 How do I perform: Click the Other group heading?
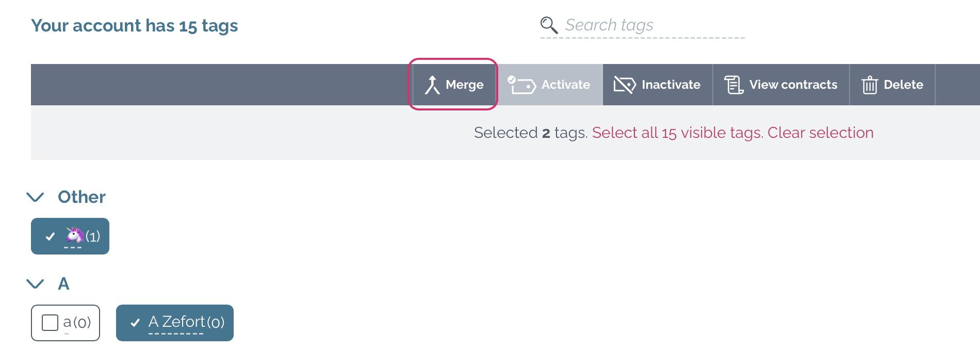tap(81, 197)
